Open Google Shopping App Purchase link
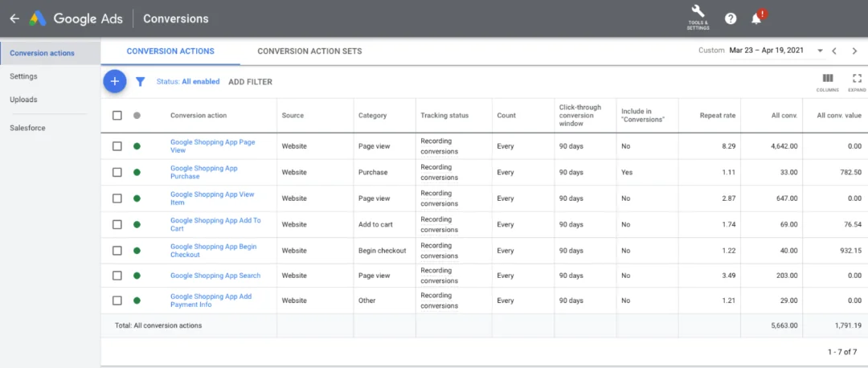 [203, 172]
